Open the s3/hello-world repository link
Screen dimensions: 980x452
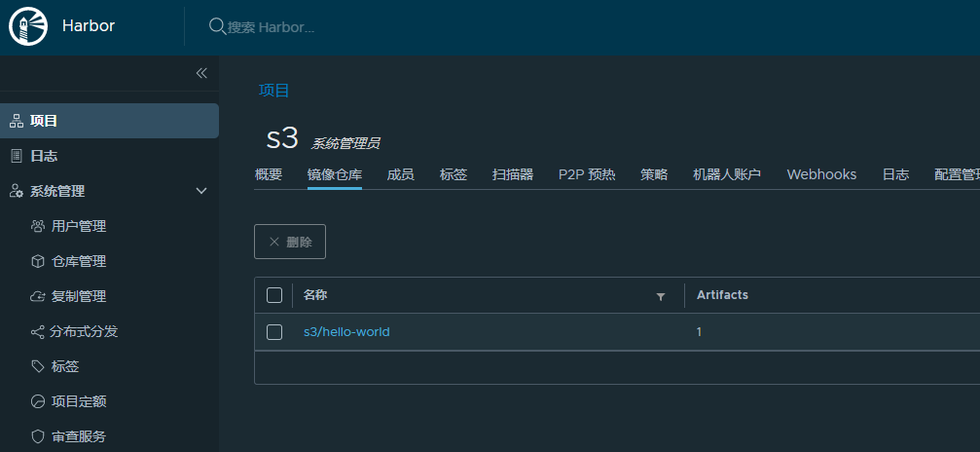point(346,332)
